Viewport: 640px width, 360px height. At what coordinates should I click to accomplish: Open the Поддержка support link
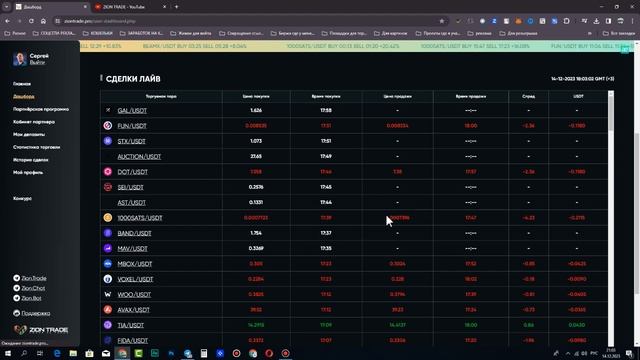coord(36,313)
